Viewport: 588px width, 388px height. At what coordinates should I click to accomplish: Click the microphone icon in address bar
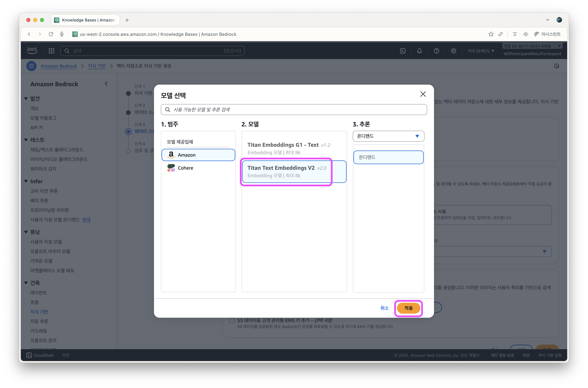pos(62,34)
